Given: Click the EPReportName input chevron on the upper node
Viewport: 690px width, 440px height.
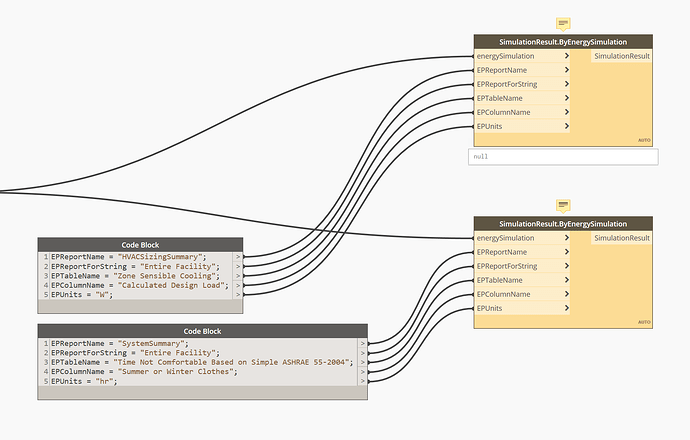Looking at the screenshot, I should pos(567,70).
